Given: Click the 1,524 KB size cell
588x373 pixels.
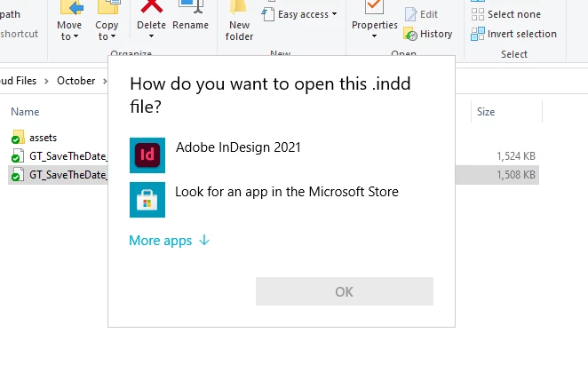Looking at the screenshot, I should click(516, 156).
